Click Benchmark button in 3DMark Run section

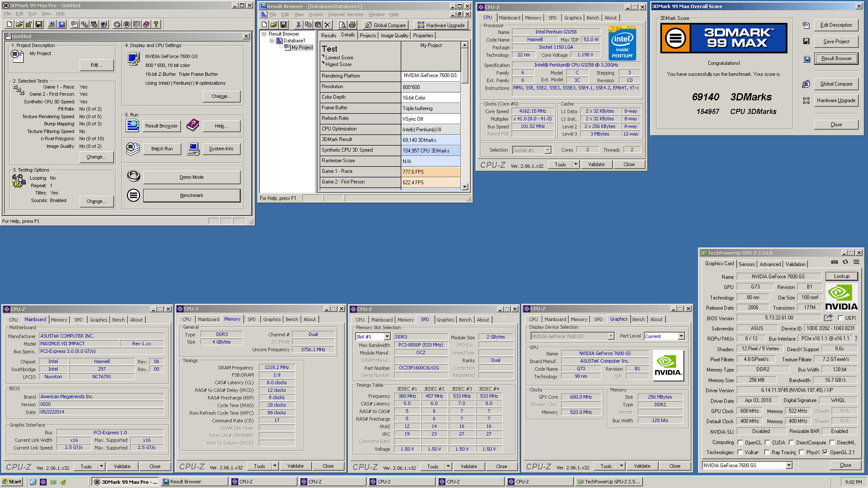click(x=192, y=195)
